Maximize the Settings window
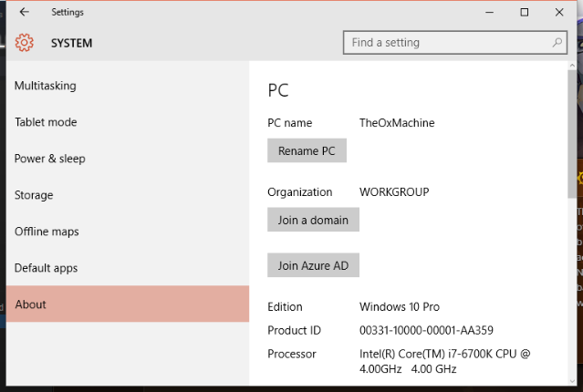Image resolution: width=583 pixels, height=392 pixels. (524, 12)
